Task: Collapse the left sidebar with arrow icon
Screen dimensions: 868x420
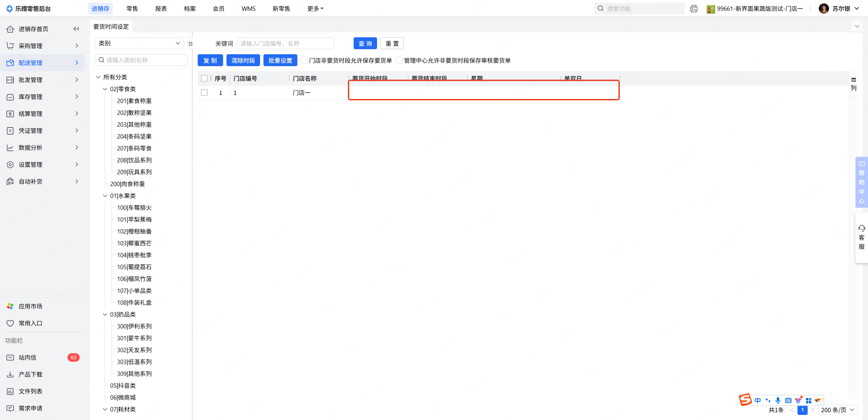Action: pyautogui.click(x=76, y=29)
